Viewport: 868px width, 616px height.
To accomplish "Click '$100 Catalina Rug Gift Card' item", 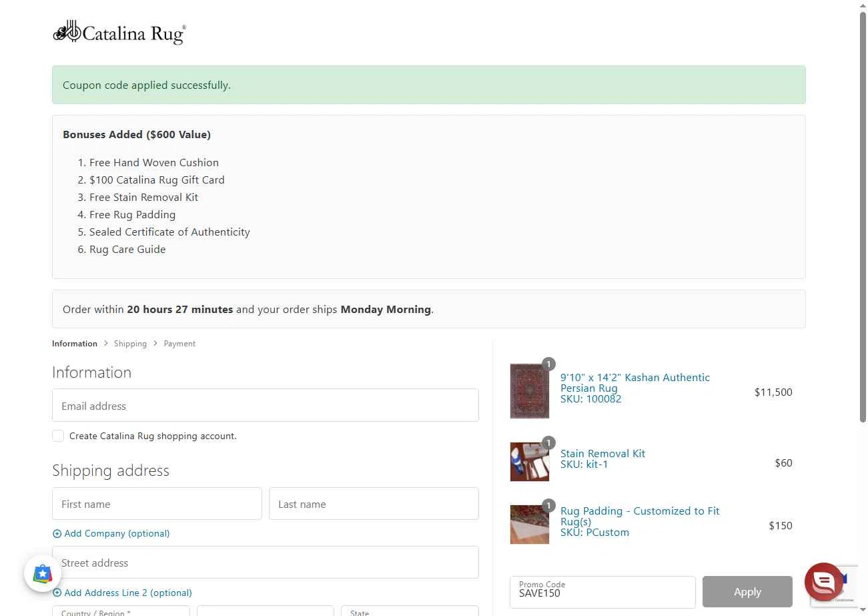I will pyautogui.click(x=157, y=180).
